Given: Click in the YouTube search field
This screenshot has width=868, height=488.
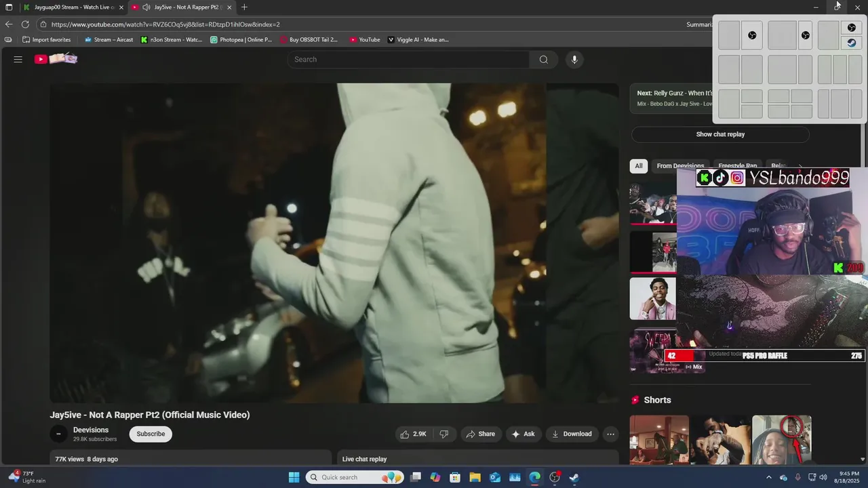Looking at the screenshot, I should pos(408,60).
